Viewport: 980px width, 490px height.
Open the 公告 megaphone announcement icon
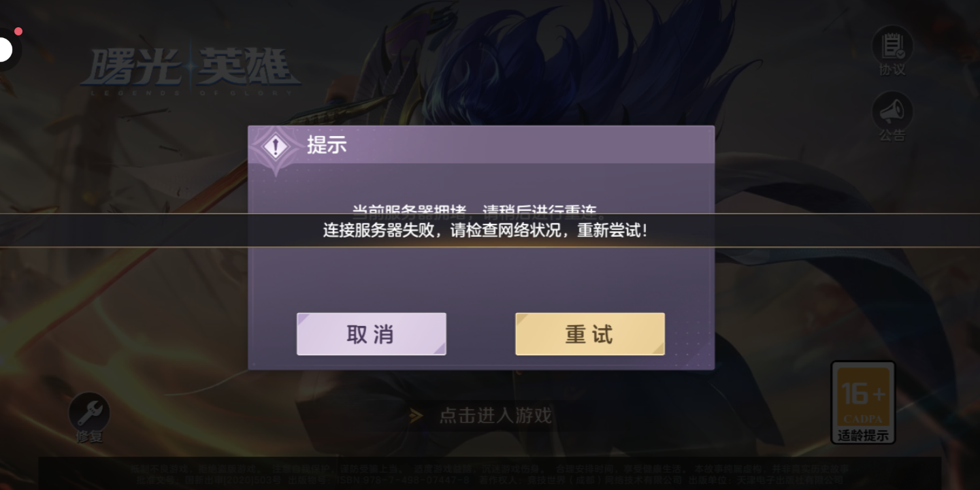pos(892,111)
